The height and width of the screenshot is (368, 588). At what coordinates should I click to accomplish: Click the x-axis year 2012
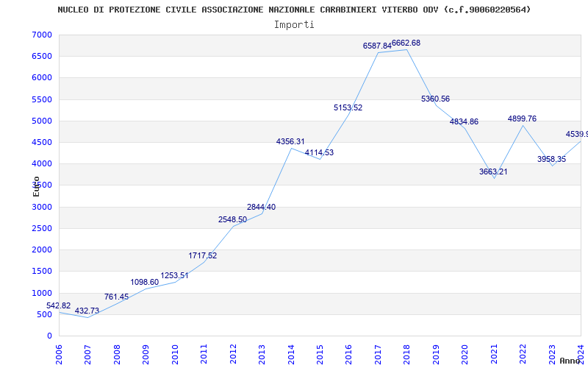pyautogui.click(x=233, y=355)
